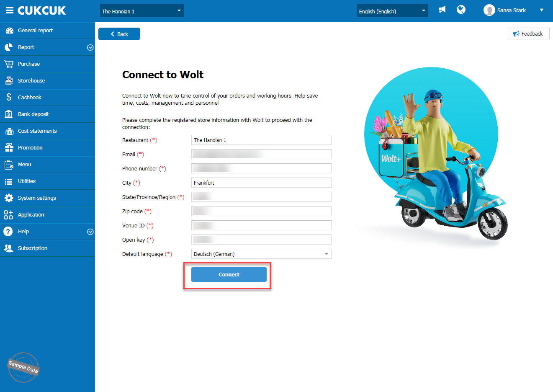Viewport: 553px width, 392px height.
Task: Go Back to previous page
Action: pos(119,34)
